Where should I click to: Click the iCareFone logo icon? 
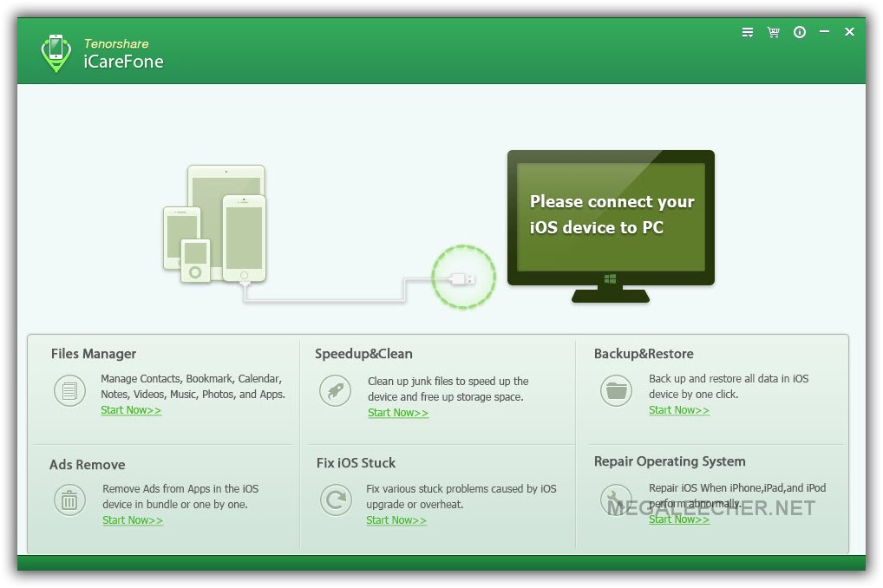click(x=56, y=52)
